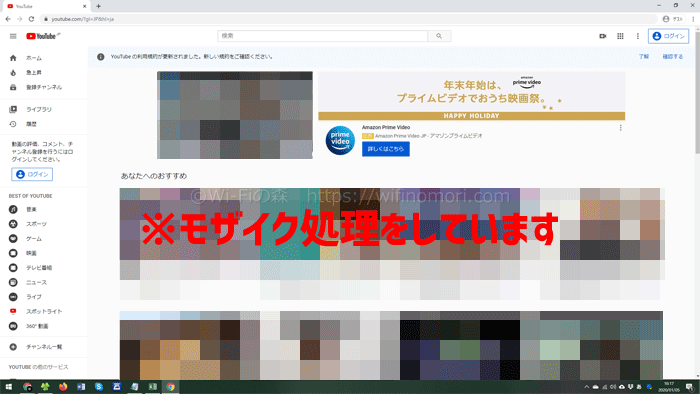Show hidden system tray icons
The image size is (700, 394).
click(x=587, y=387)
